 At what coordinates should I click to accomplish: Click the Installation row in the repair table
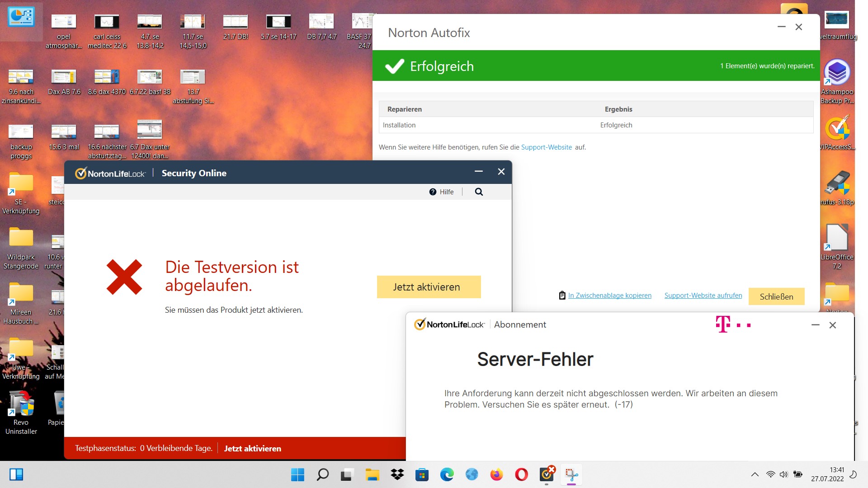[x=596, y=125]
